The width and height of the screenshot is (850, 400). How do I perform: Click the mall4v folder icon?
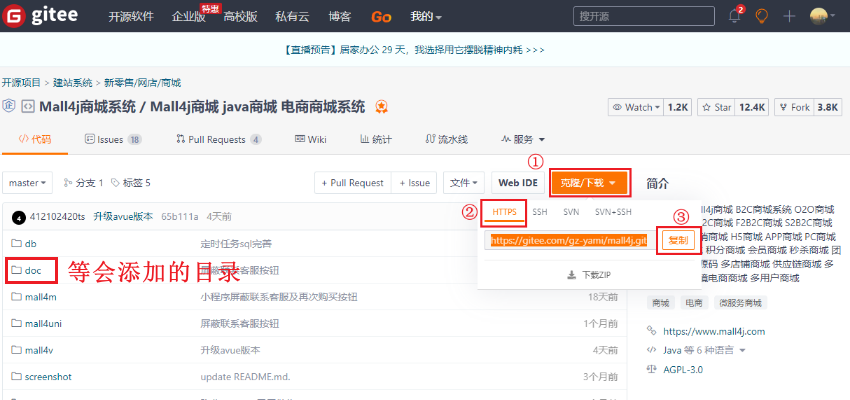(x=16, y=350)
